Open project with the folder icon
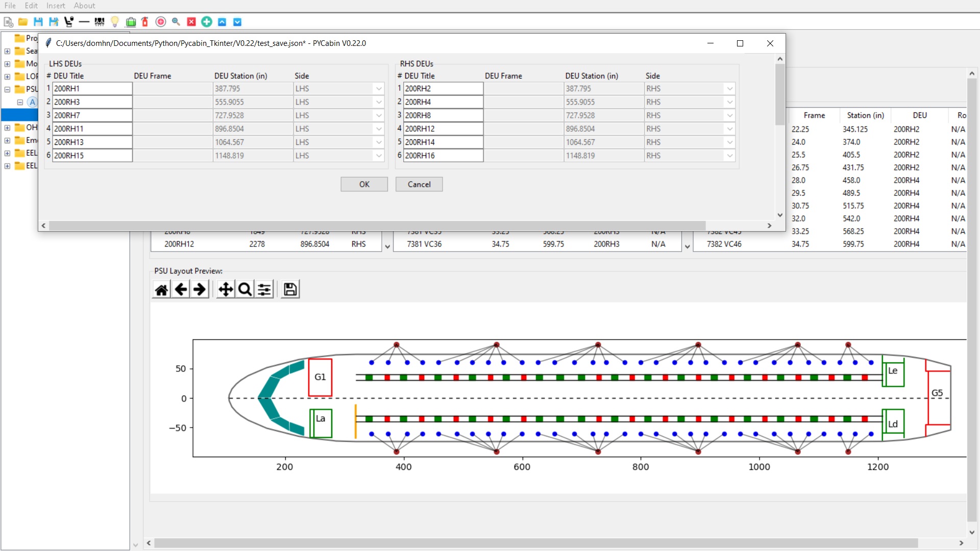This screenshot has height=551, width=980. [23, 22]
